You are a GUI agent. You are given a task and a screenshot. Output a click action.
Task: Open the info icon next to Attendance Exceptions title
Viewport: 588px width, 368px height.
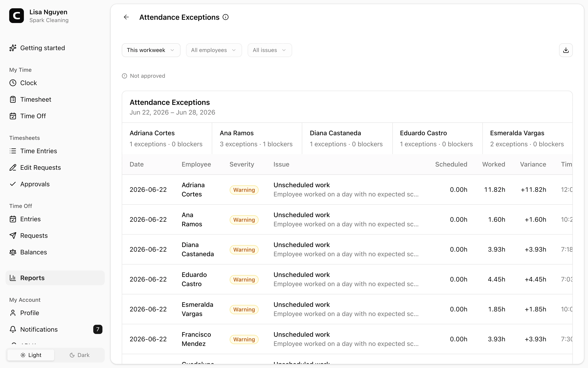pyautogui.click(x=226, y=17)
